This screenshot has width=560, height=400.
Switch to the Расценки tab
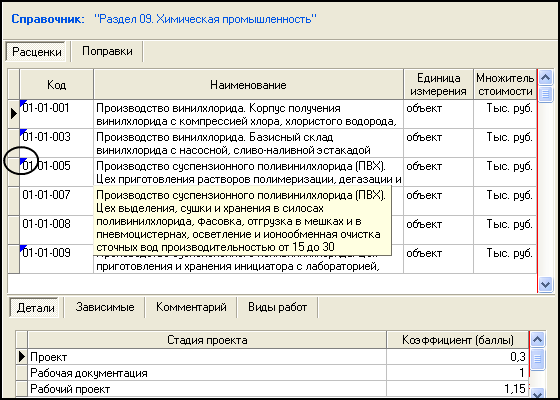point(36,52)
